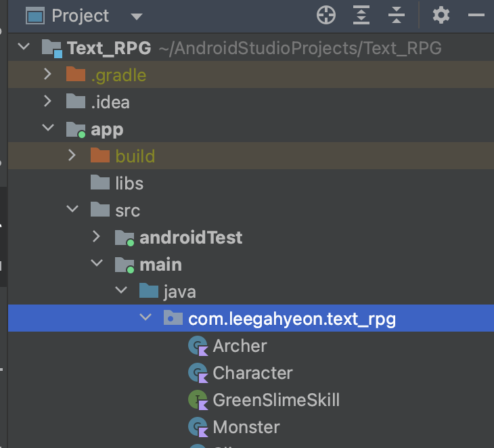This screenshot has width=494, height=448.
Task: Click the com.leegahyeon.text_rpg package icon
Action: 173,318
